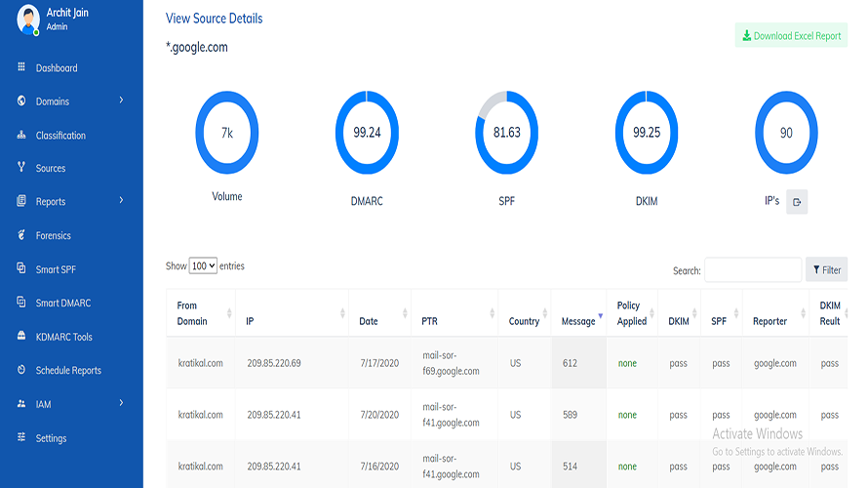
Task: Click the Smart DMARC icon
Action: pos(21,302)
